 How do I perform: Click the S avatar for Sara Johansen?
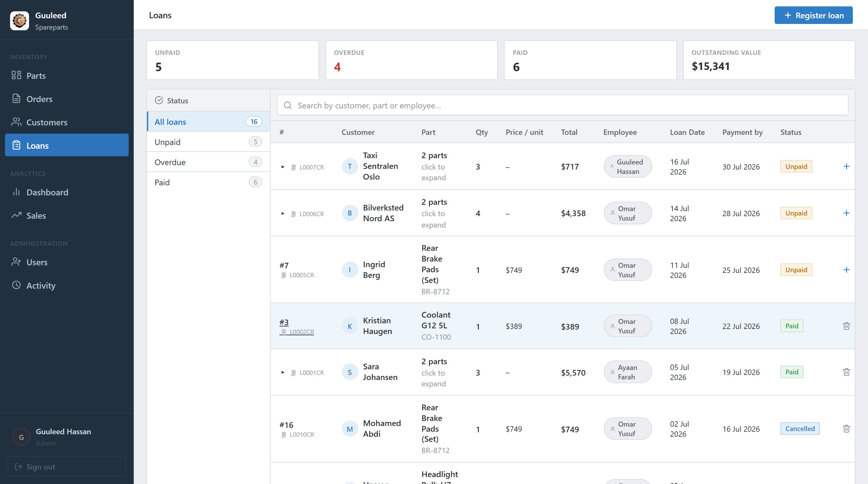(x=350, y=372)
